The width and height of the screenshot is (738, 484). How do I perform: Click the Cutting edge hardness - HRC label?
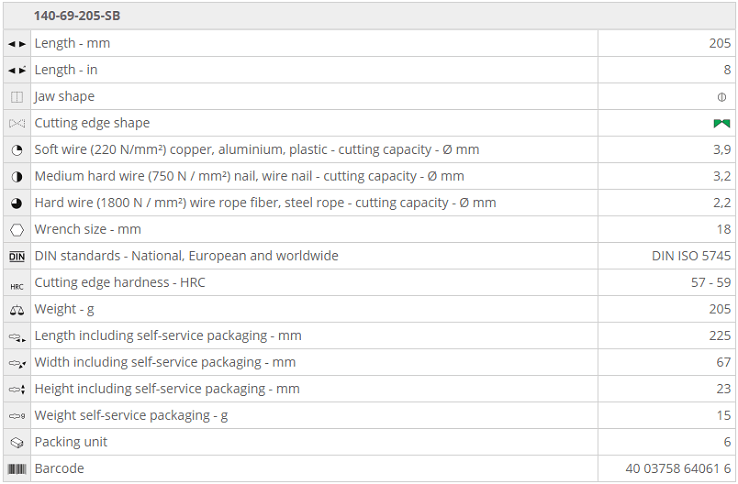tap(120, 283)
